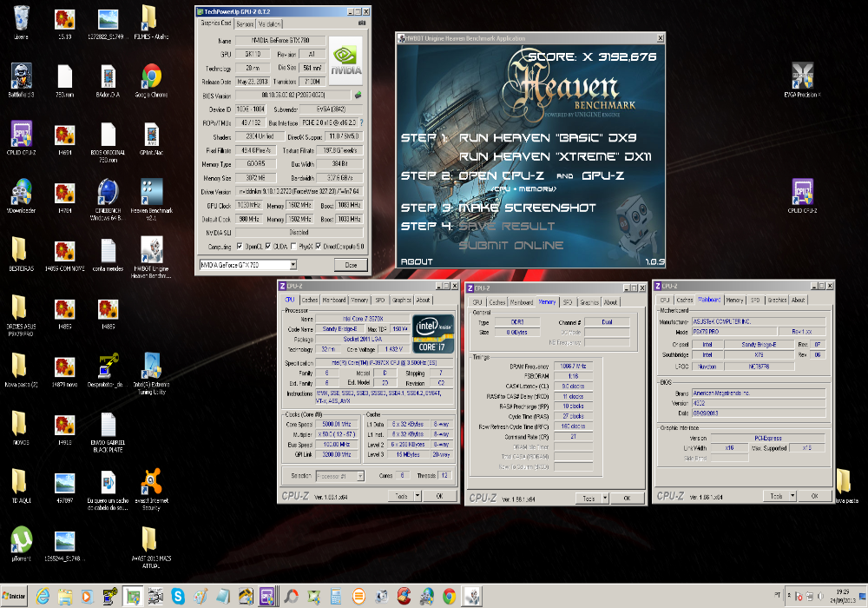Click the Windows Explorer taskbar icon
This screenshot has width=868, height=608.
[65, 596]
